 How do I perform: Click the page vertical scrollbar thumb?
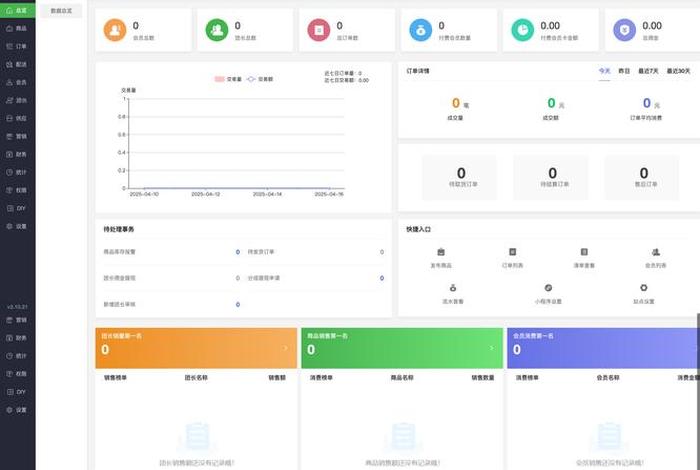698,391
